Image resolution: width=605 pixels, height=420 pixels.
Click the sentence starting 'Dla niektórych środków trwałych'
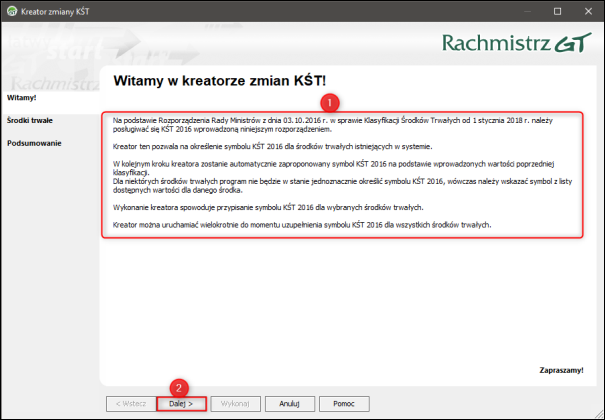(x=342, y=186)
